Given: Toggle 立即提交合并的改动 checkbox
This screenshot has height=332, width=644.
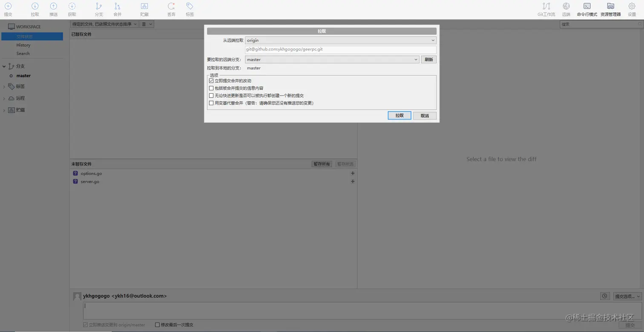Looking at the screenshot, I should (211, 81).
